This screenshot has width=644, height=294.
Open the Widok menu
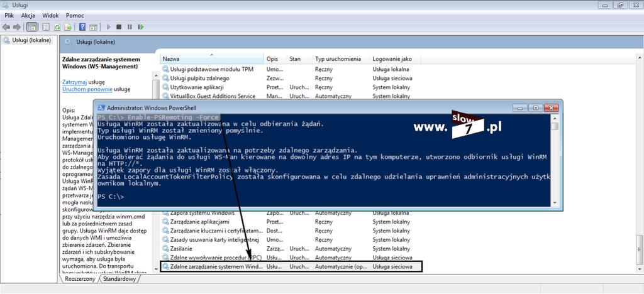point(50,16)
